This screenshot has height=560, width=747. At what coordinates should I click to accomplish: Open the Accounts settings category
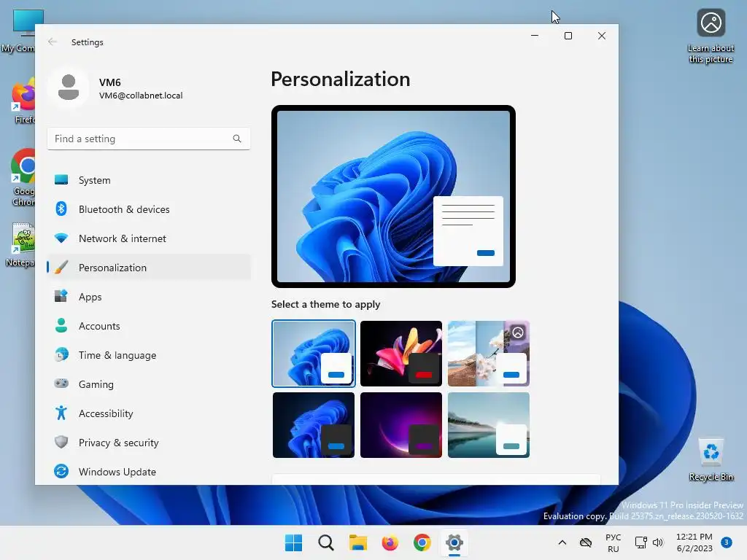point(149,326)
